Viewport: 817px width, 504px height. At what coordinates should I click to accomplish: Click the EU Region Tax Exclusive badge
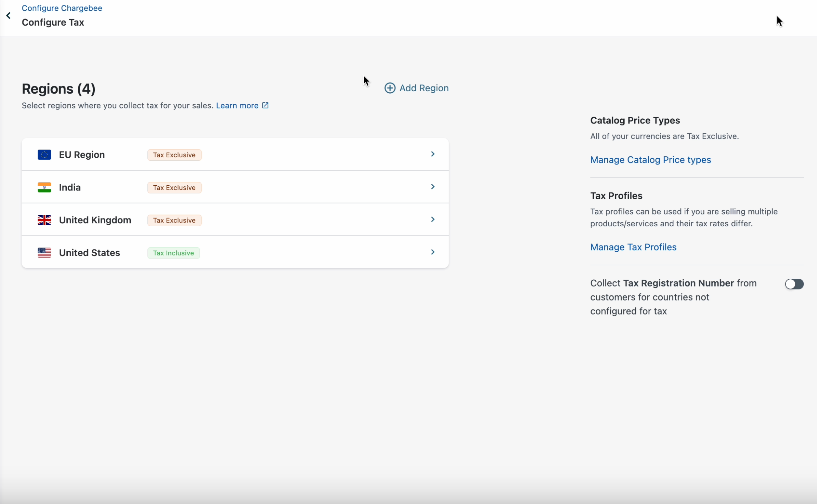click(x=174, y=155)
